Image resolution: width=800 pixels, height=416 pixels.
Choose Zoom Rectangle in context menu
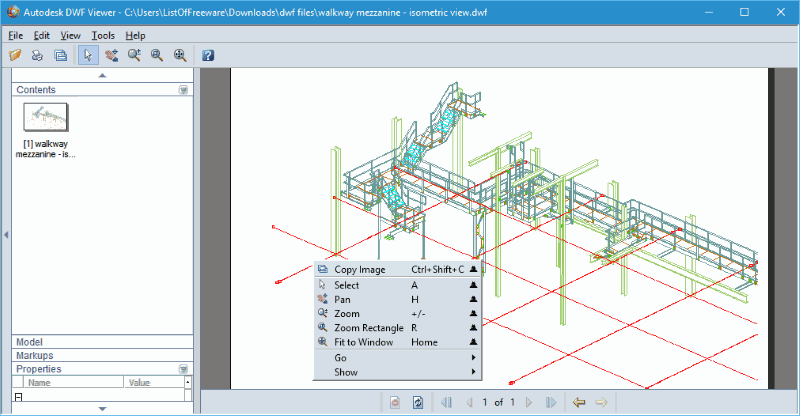point(397,328)
